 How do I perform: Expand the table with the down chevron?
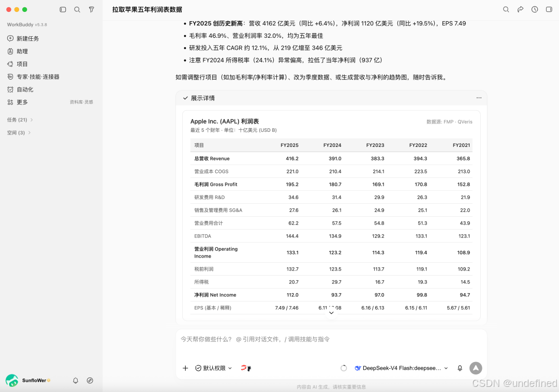tap(331, 313)
